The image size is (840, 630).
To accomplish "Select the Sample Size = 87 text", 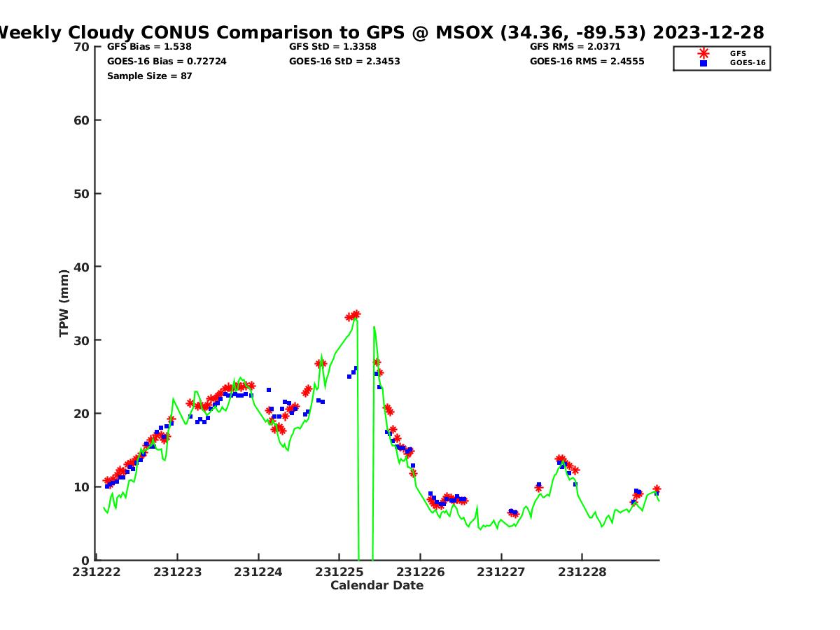I will click(x=149, y=76).
